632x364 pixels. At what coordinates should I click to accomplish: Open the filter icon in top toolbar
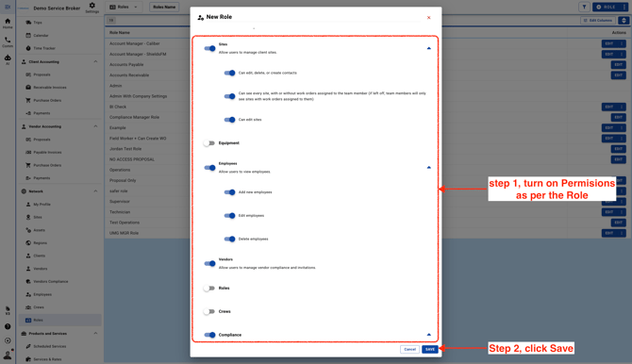pos(584,7)
